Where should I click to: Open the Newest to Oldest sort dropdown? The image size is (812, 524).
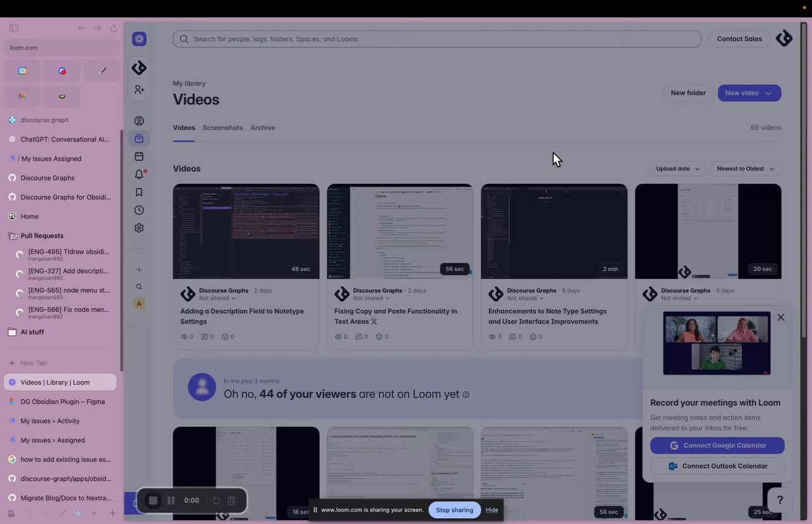(745, 169)
